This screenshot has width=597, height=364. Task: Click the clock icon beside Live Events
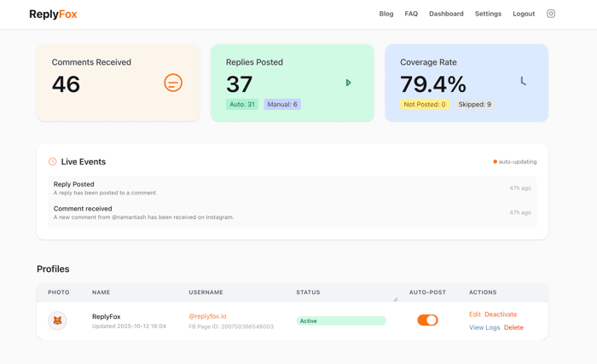pyautogui.click(x=53, y=161)
